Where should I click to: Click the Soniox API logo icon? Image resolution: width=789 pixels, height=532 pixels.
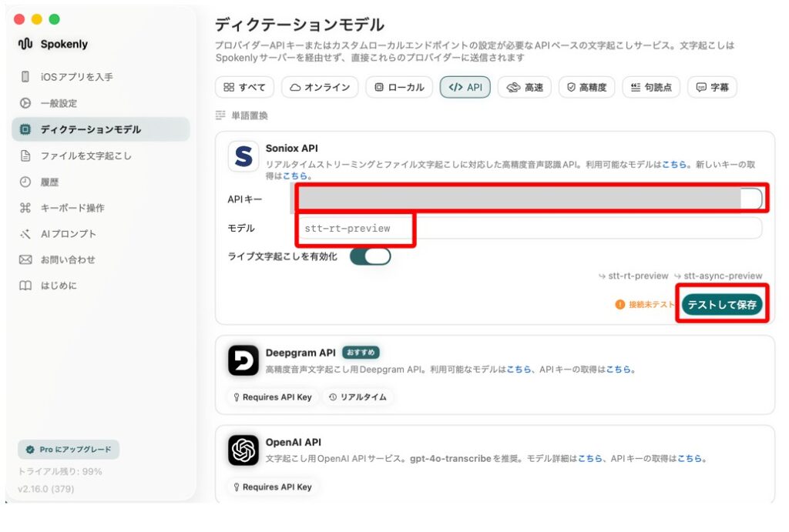click(243, 157)
